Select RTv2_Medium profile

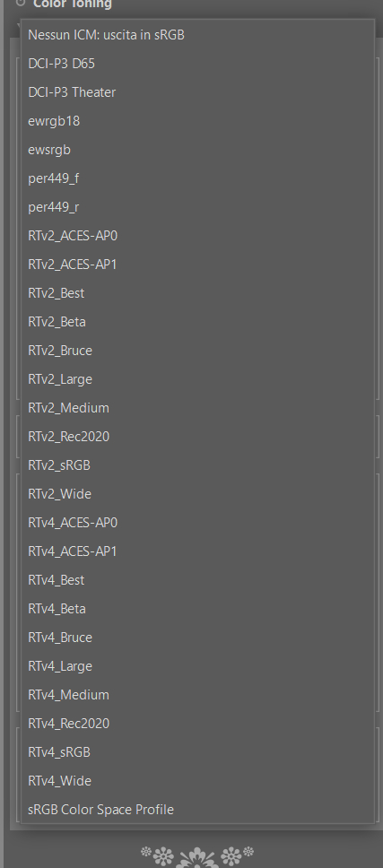click(197, 408)
